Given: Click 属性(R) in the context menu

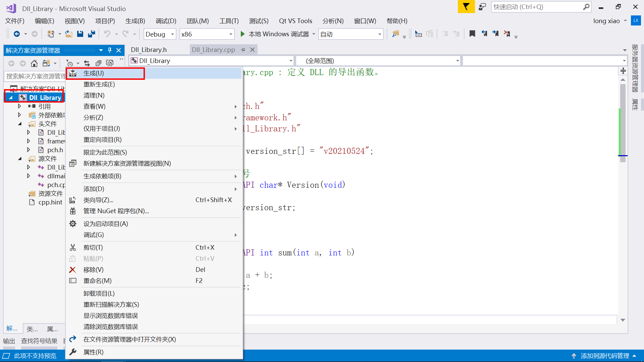Looking at the screenshot, I should click(x=93, y=352).
